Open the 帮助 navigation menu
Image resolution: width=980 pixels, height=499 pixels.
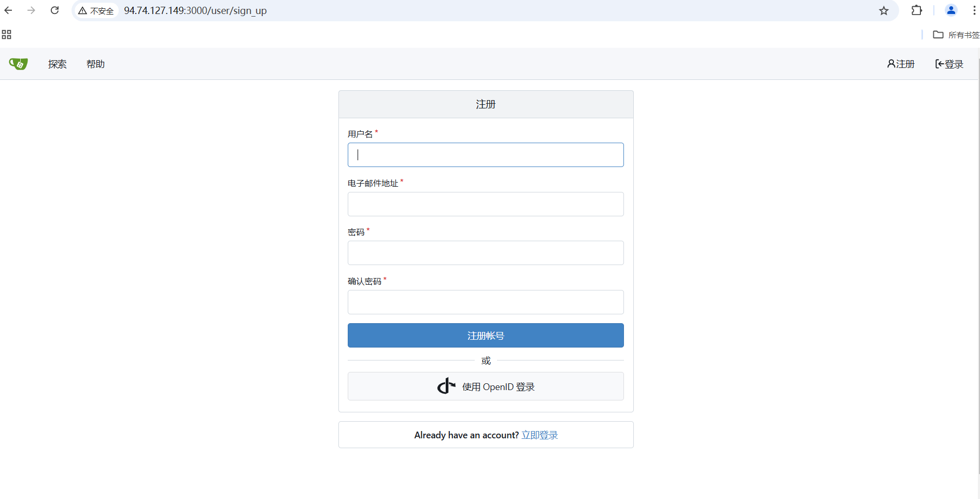click(x=95, y=64)
